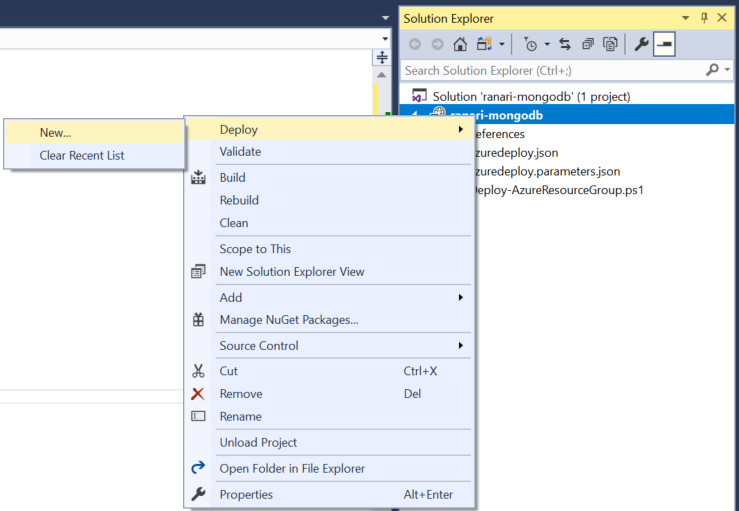Choose Manage NuGet Packages... menu entry
The height and width of the screenshot is (511, 739).
[x=288, y=320]
